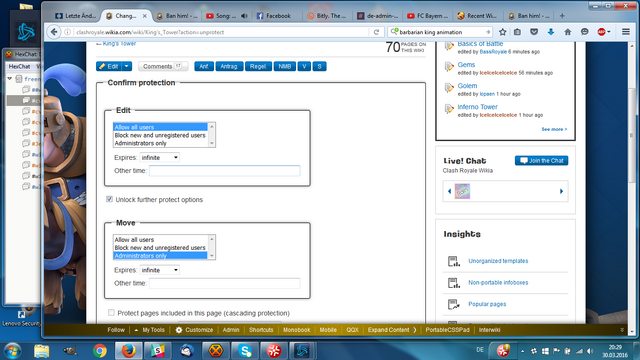Open the Adblock Plus toolbar icon

click(x=603, y=32)
